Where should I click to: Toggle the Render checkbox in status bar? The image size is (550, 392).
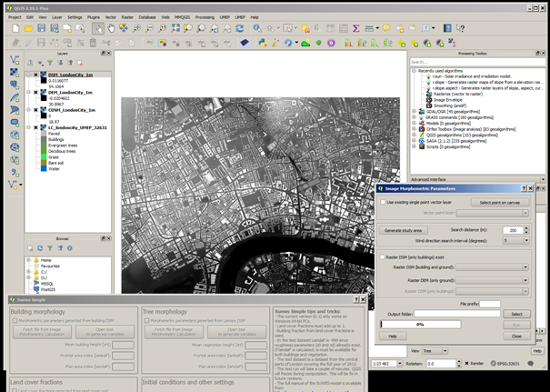pos(467,364)
